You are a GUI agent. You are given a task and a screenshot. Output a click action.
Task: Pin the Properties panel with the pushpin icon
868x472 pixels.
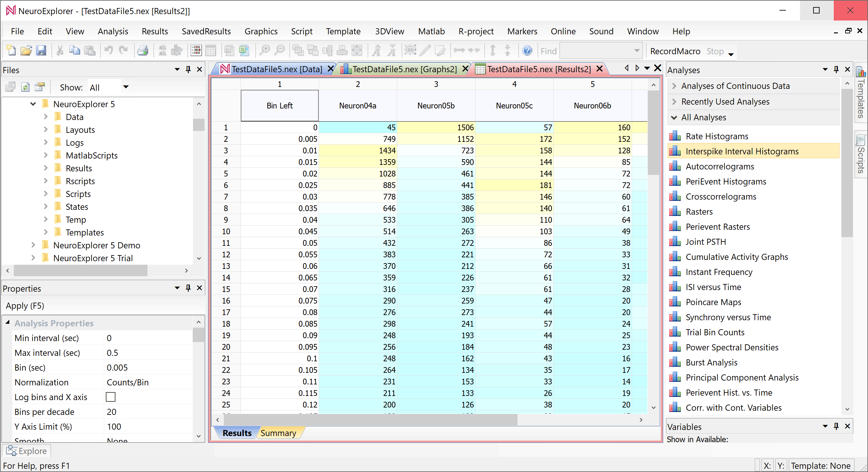pos(188,288)
